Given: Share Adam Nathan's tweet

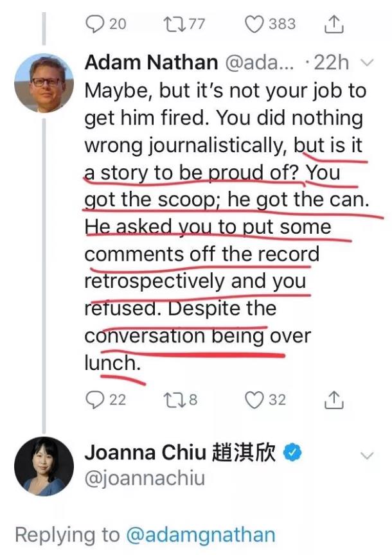Looking at the screenshot, I should coord(333,401).
